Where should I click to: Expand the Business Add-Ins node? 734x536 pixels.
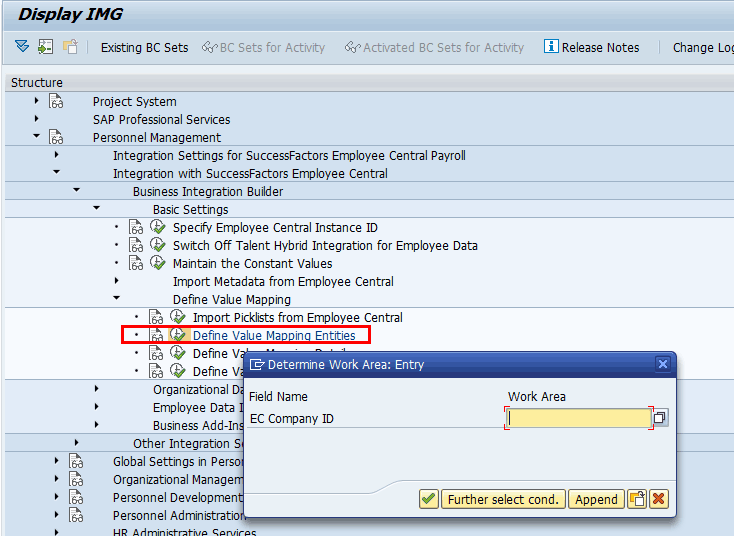click(x=97, y=425)
